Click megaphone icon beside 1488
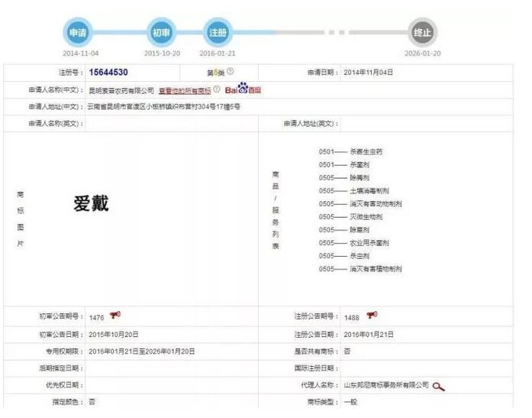Screen dimensions: 532x418 coord(372,315)
